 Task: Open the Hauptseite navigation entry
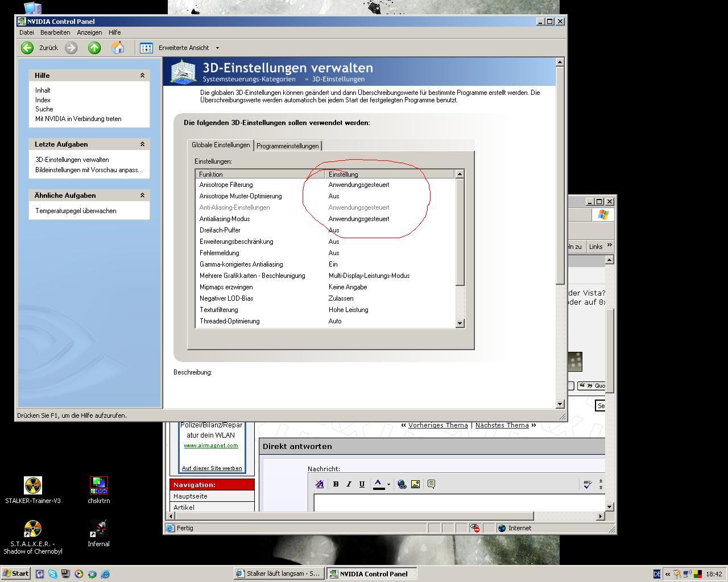coord(212,496)
